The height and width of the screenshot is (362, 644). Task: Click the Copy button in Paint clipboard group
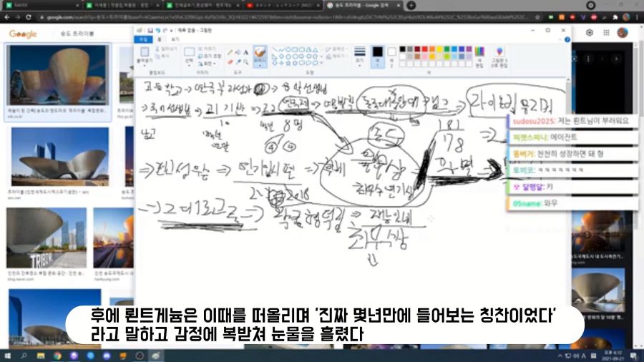coord(161,57)
